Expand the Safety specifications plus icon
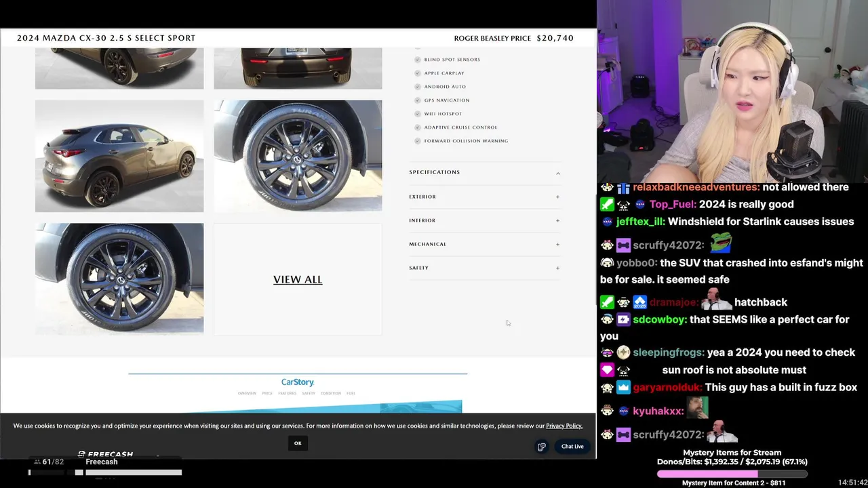The height and width of the screenshot is (488, 868). [558, 268]
